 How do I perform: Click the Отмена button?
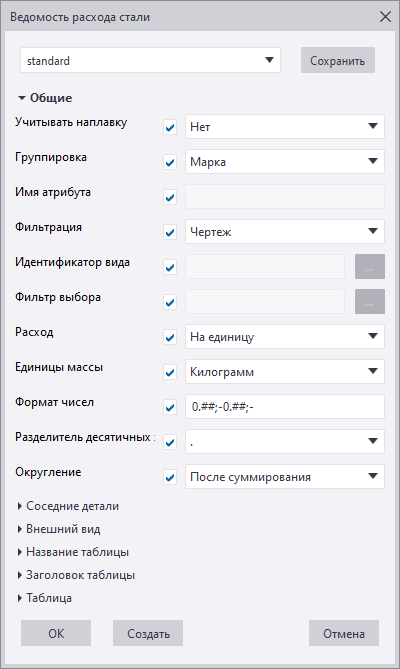click(344, 633)
